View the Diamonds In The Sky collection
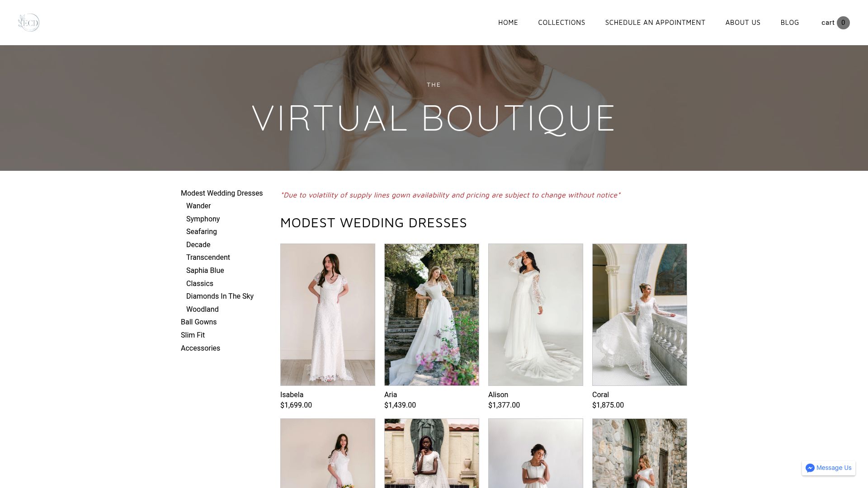 click(x=219, y=296)
